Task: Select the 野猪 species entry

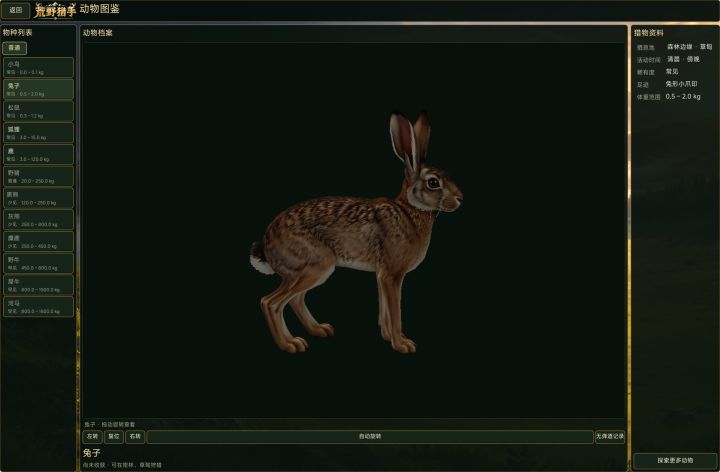Action: point(39,176)
